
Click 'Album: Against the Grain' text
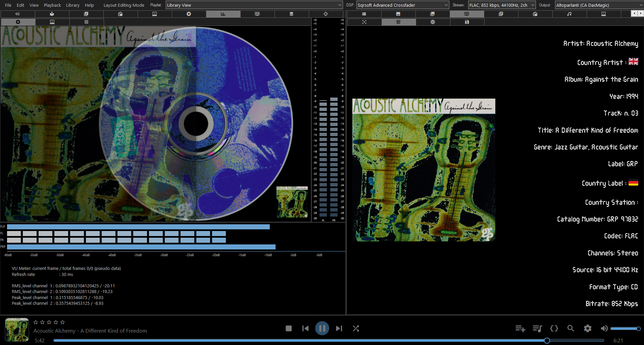pyautogui.click(x=601, y=79)
